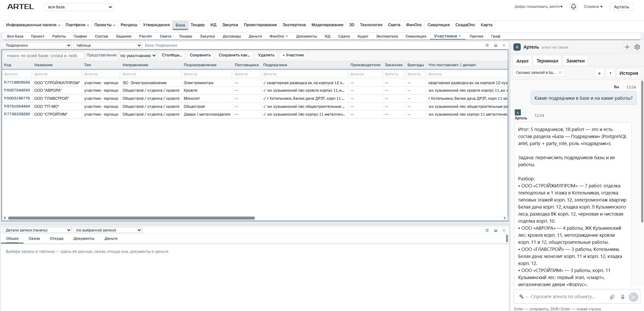644x311 pixels.
Task: Collapse the Детали записи panel with minimize icon
Action: [496, 230]
